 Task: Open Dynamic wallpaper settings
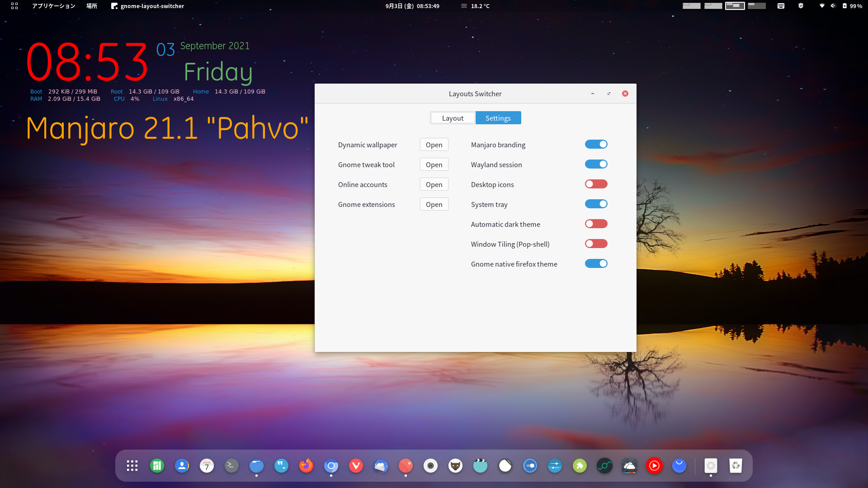434,145
